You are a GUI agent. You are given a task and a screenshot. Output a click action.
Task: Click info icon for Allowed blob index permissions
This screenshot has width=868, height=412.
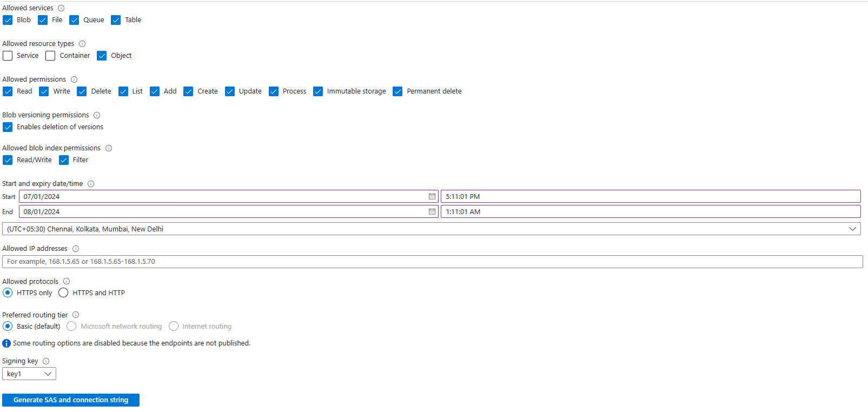pyautogui.click(x=109, y=148)
